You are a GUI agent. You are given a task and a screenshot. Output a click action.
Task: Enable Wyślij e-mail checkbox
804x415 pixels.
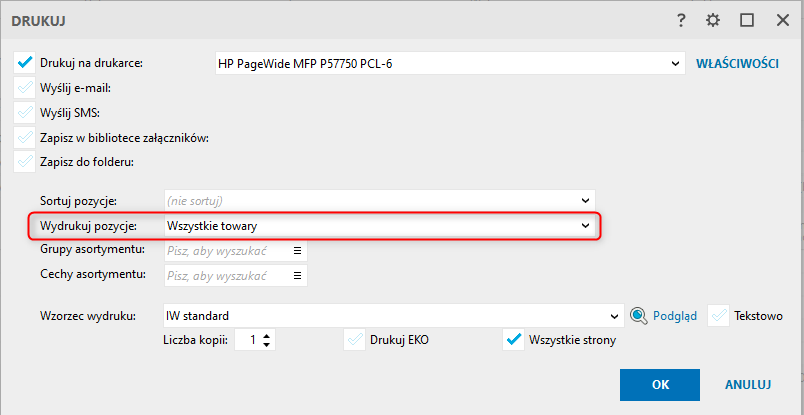24,88
